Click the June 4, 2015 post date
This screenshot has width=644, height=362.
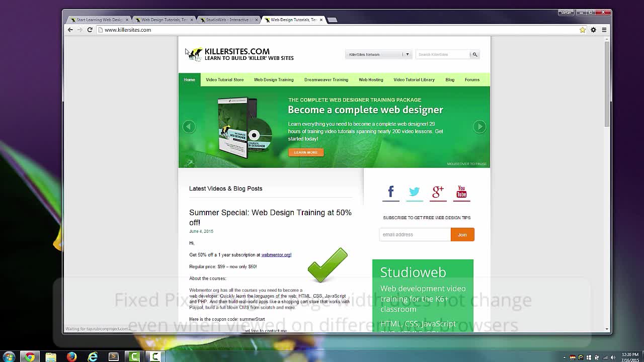[x=201, y=231]
